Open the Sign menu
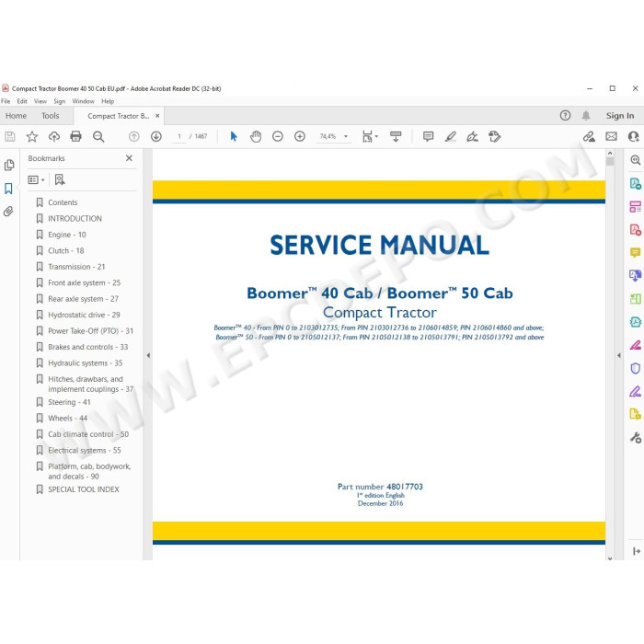The width and height of the screenshot is (644, 644). coord(60,101)
